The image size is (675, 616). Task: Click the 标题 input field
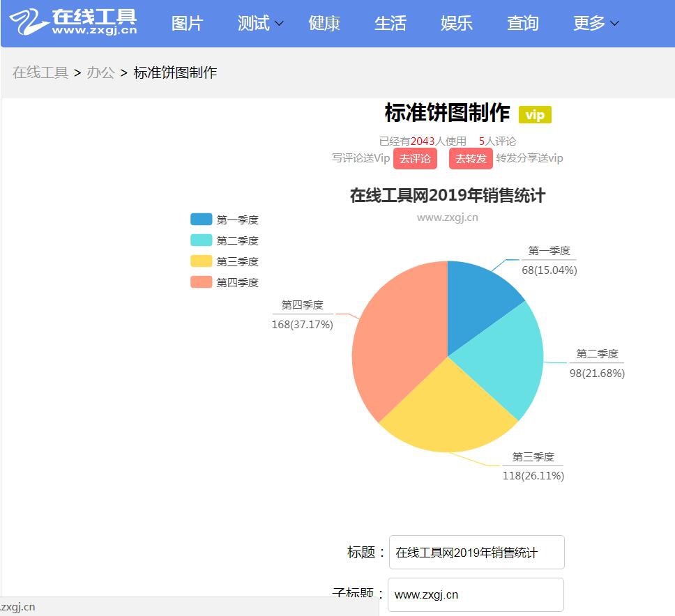[476, 553]
